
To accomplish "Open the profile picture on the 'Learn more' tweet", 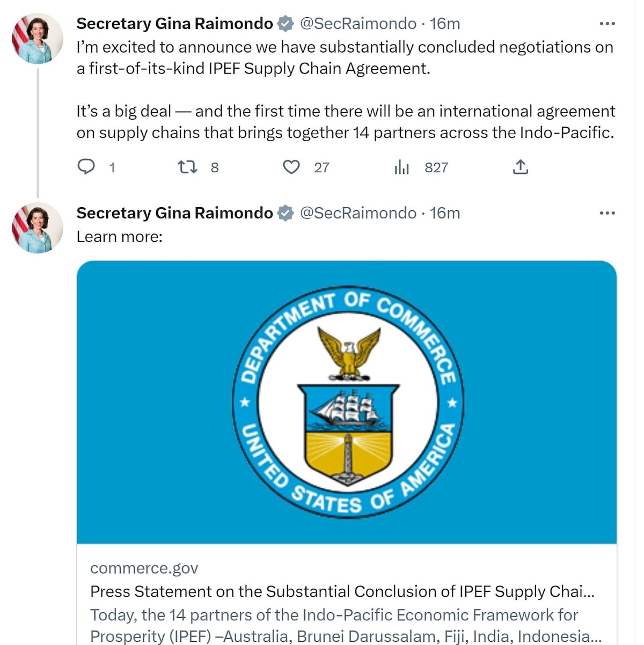I will [x=38, y=228].
